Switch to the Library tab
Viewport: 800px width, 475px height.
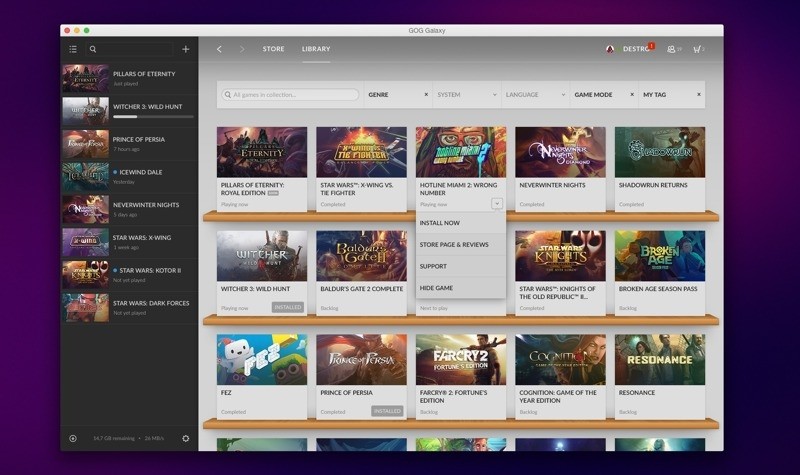[316, 49]
